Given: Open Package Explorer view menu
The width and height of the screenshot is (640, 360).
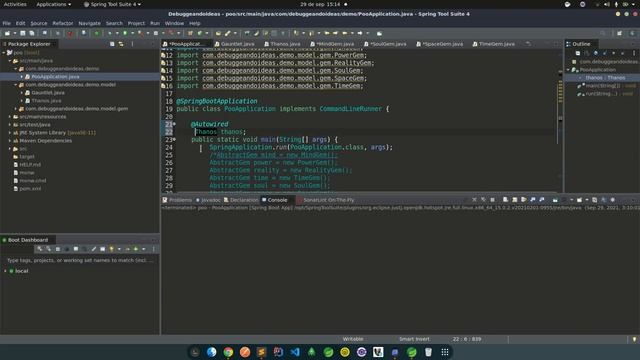Looking at the screenshot, I should (132, 44).
